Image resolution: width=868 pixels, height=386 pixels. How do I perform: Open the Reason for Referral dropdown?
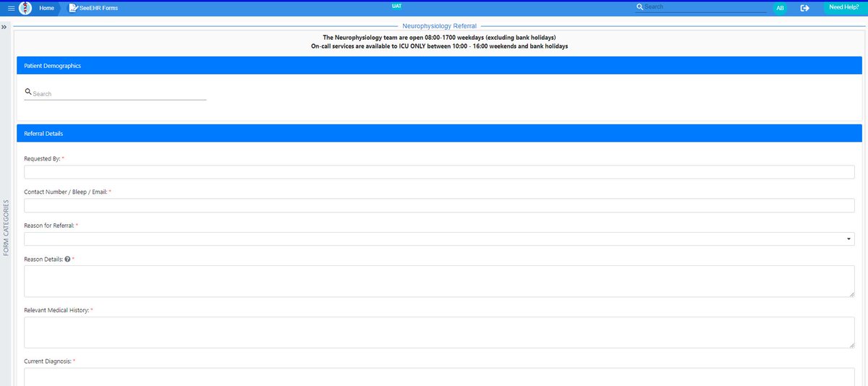[439, 239]
